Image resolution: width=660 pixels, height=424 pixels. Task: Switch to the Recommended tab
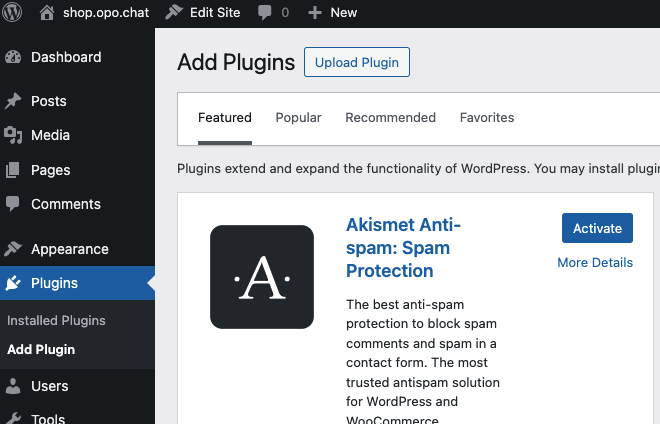[x=391, y=117]
